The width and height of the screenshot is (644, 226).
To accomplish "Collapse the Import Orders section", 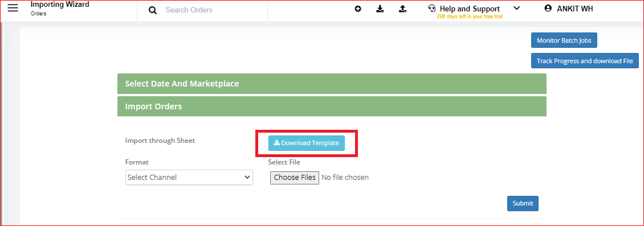I will click(332, 106).
